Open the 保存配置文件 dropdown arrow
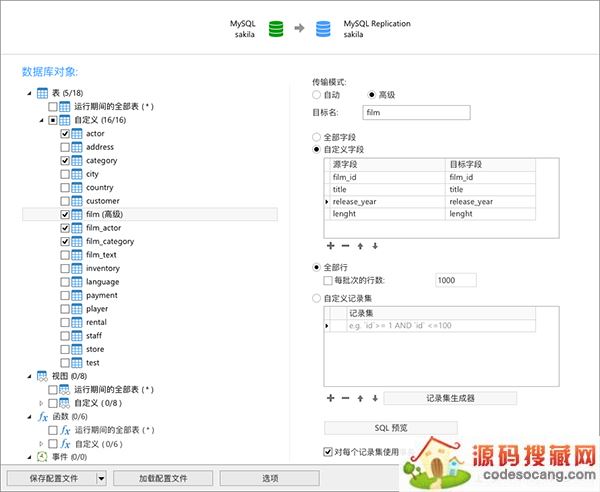 (101, 479)
